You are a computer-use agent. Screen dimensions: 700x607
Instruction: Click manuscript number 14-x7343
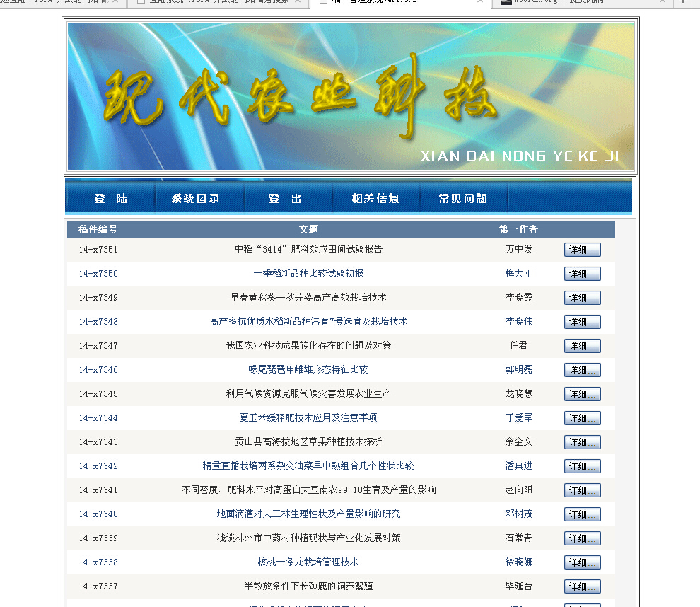click(98, 443)
